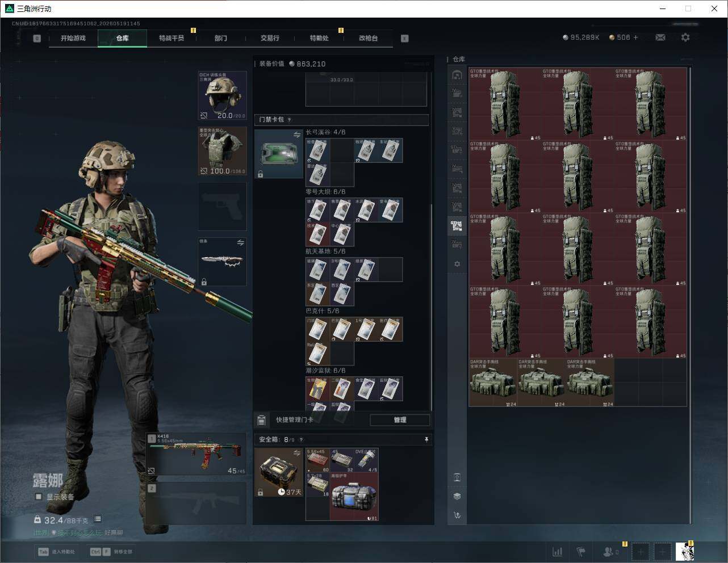
Task: Open the 特战干员 tab
Action: coord(171,38)
